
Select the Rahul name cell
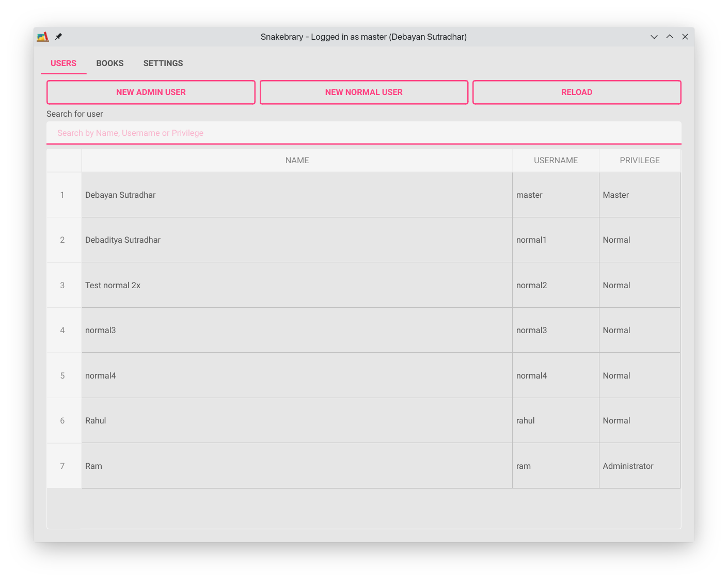click(297, 420)
